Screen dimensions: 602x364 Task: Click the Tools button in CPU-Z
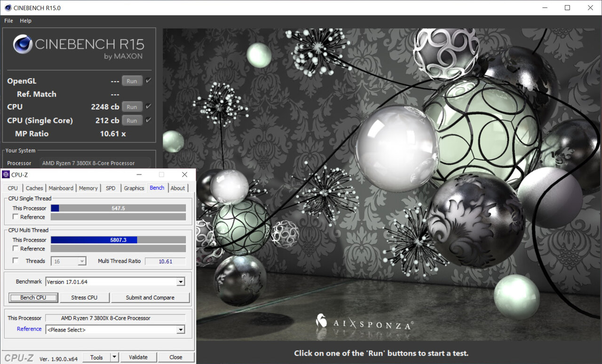96,357
